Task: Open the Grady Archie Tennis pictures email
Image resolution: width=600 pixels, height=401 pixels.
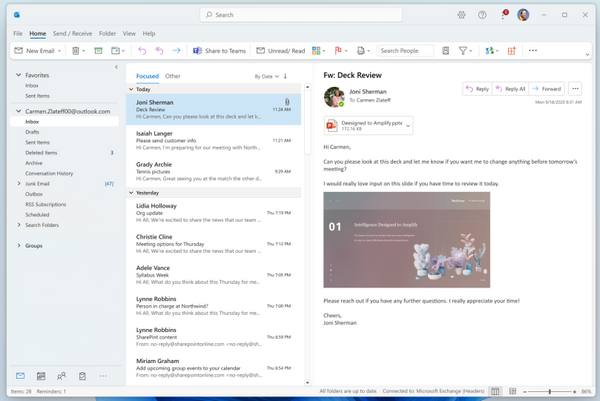Action: [x=214, y=171]
